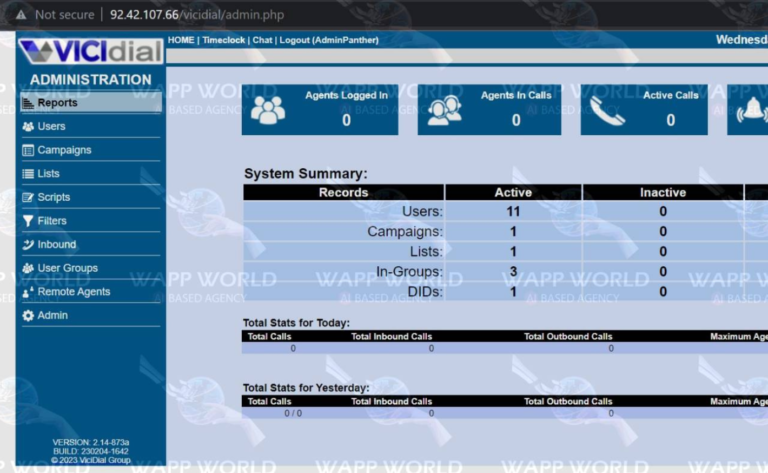Screen dimensions: 768x473
Task: Go to the HOME link
Action: pos(181,40)
